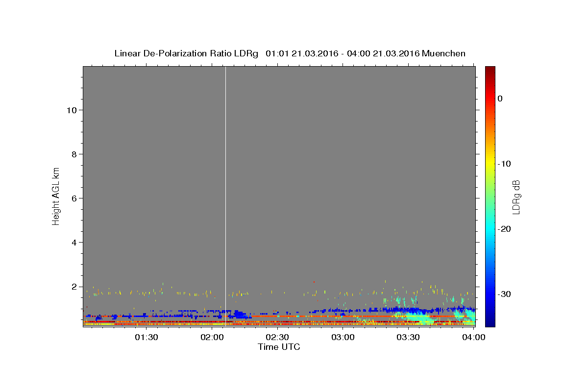
Task: Click the colorbar value 0
Action: tap(500, 98)
